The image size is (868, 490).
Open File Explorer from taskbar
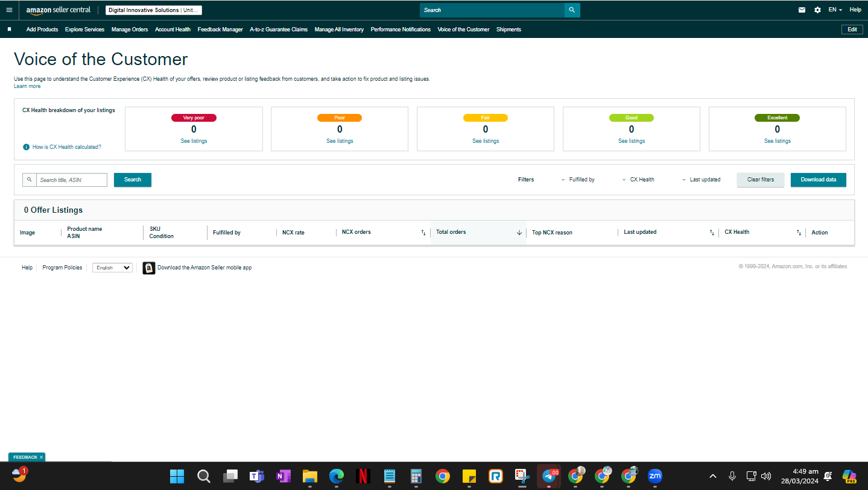point(309,476)
